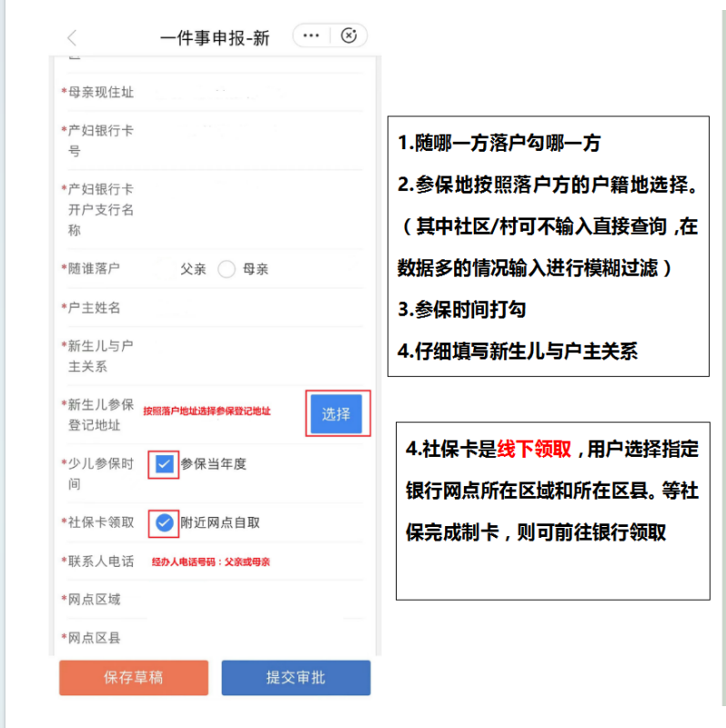
Task: Click the 母亲现住址 input field
Action: (255, 93)
